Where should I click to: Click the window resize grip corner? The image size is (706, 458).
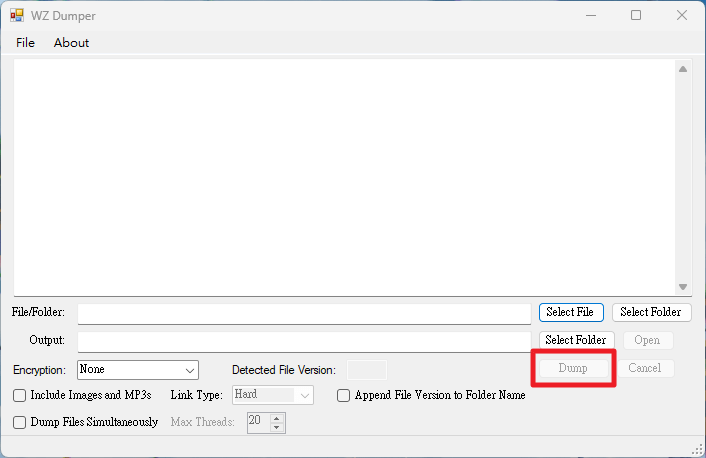[697, 449]
